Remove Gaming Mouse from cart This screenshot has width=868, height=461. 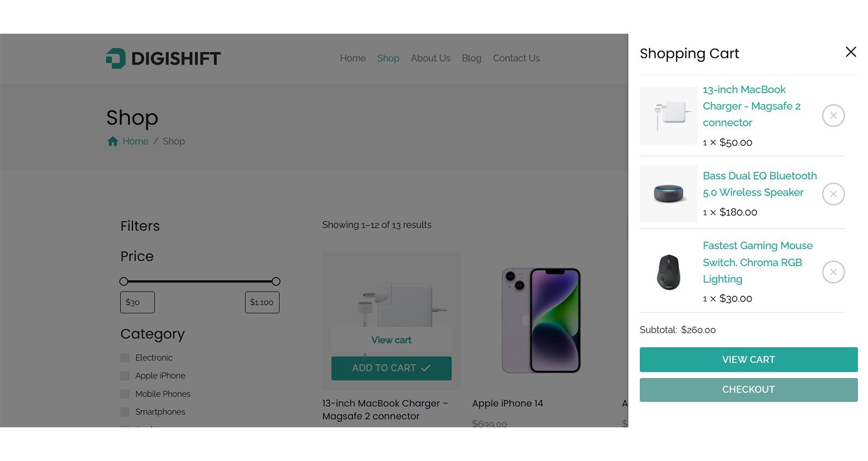click(x=833, y=272)
